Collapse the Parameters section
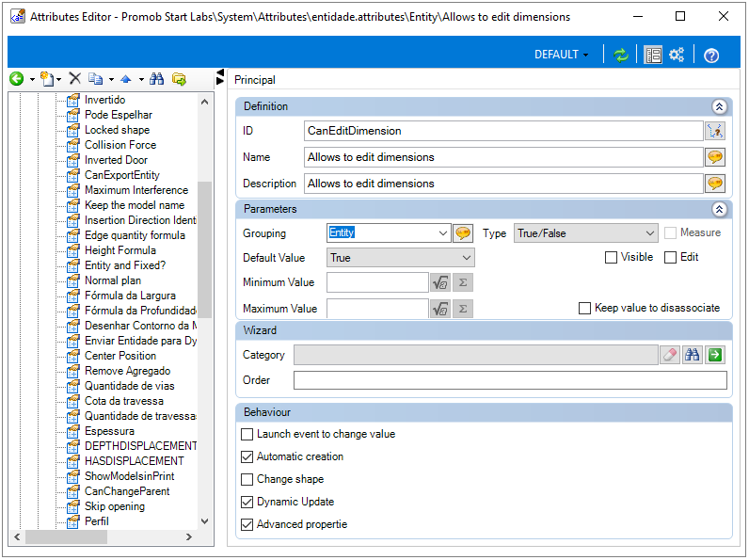 click(720, 209)
